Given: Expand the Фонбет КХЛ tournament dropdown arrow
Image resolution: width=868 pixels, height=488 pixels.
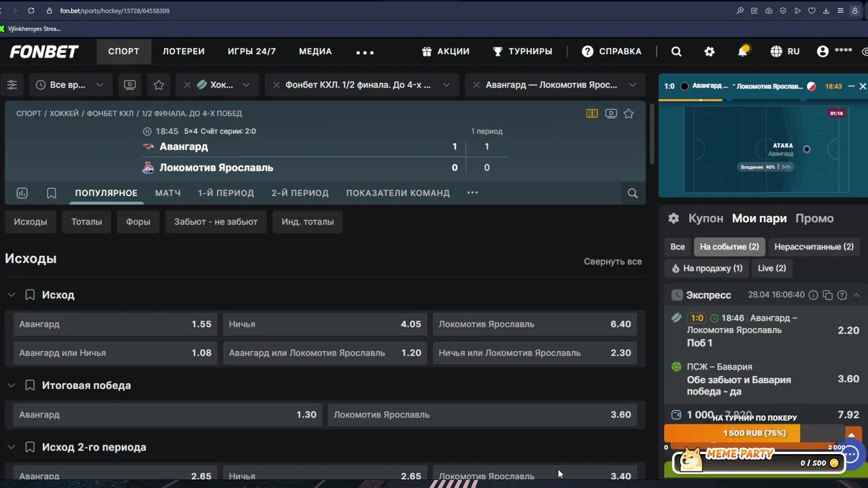Looking at the screenshot, I should (x=446, y=85).
